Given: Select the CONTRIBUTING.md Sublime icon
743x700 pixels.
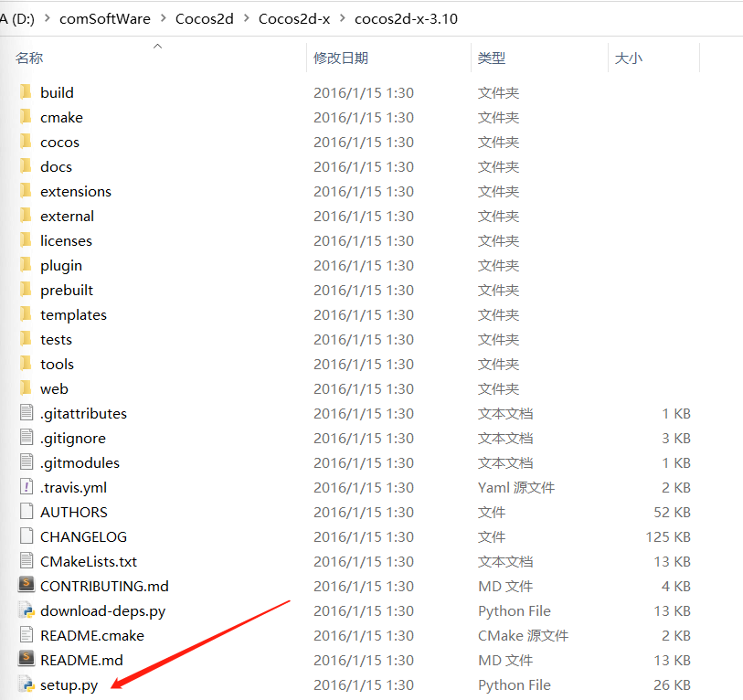Looking at the screenshot, I should pos(27,585).
